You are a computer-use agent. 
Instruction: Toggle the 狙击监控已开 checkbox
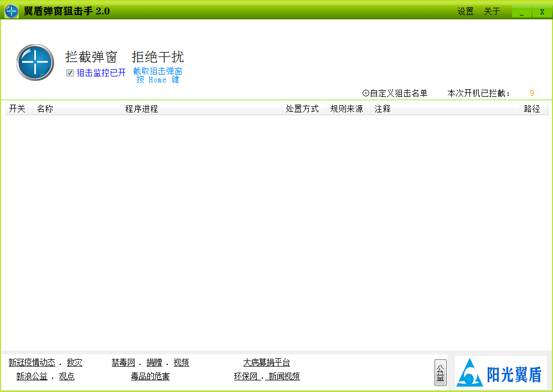point(70,73)
